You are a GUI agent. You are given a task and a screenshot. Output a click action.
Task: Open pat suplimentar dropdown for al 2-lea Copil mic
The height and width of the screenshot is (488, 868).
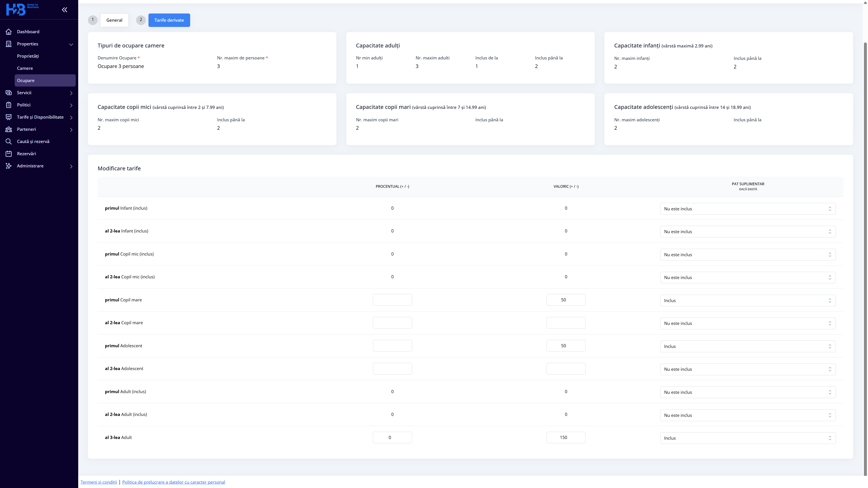748,277
